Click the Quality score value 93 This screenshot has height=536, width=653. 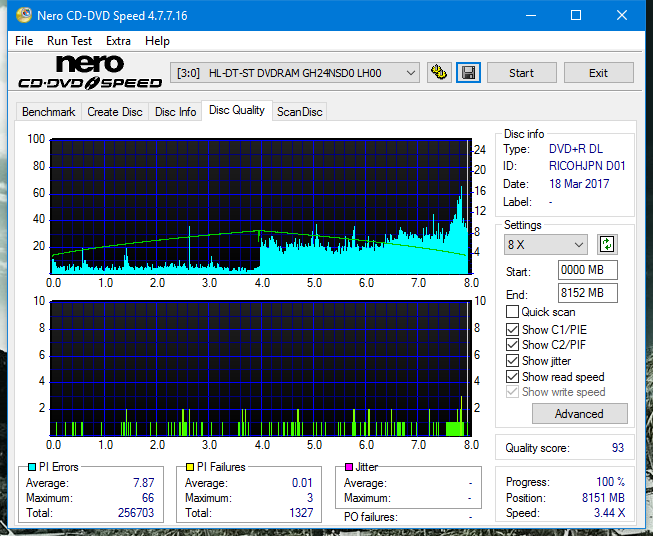618,448
